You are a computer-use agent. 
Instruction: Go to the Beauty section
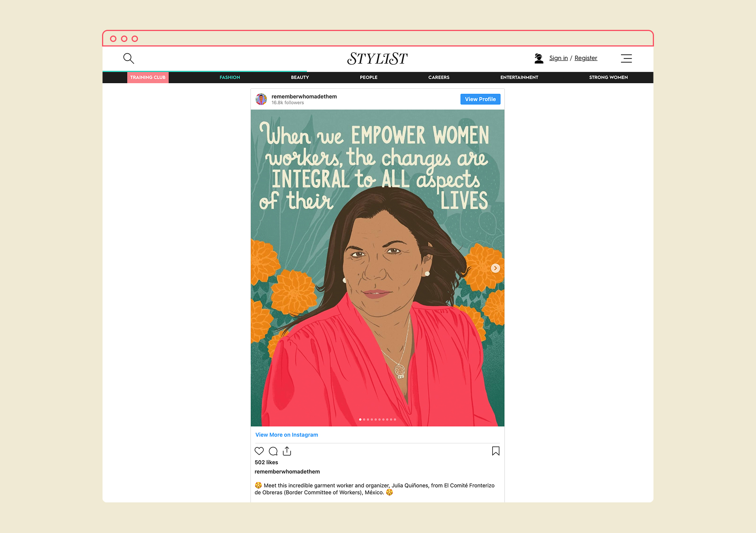(x=300, y=77)
